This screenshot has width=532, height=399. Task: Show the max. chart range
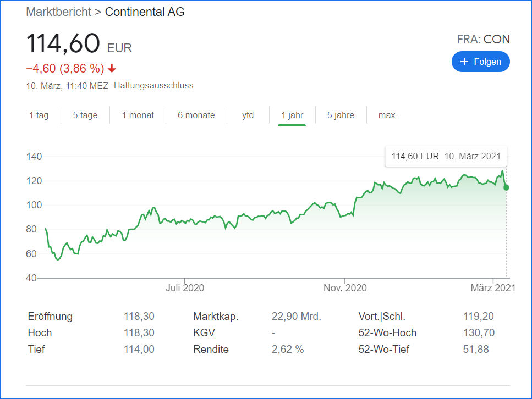[388, 115]
